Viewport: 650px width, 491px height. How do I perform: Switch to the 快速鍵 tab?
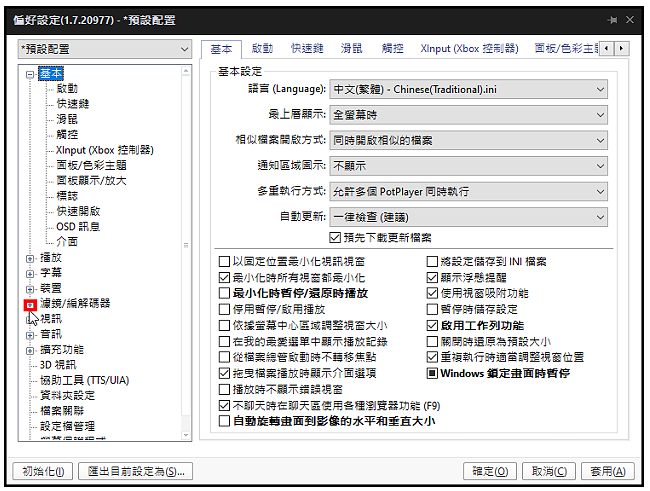[307, 49]
